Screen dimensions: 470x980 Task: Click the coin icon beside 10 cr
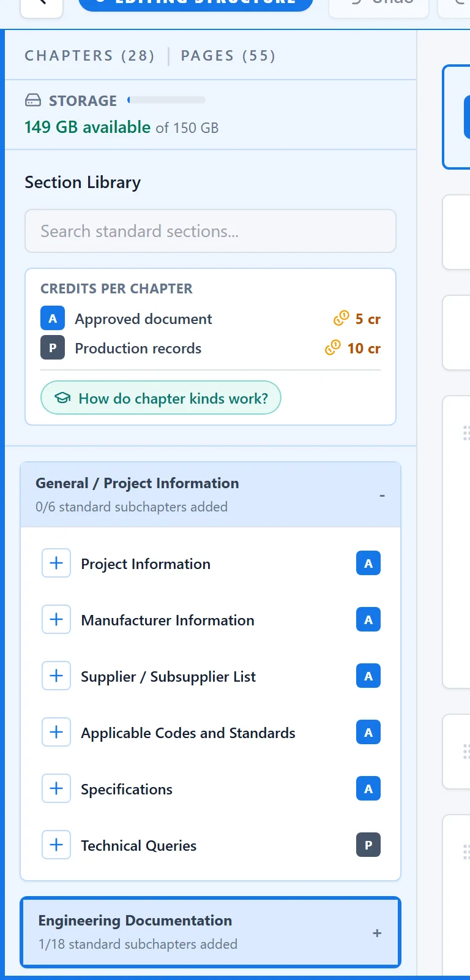pos(333,348)
